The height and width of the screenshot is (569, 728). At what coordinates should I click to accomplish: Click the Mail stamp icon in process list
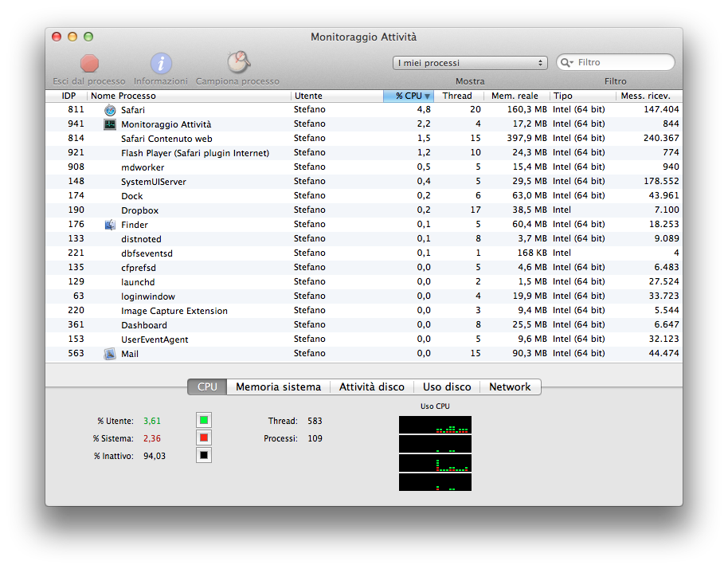[110, 354]
